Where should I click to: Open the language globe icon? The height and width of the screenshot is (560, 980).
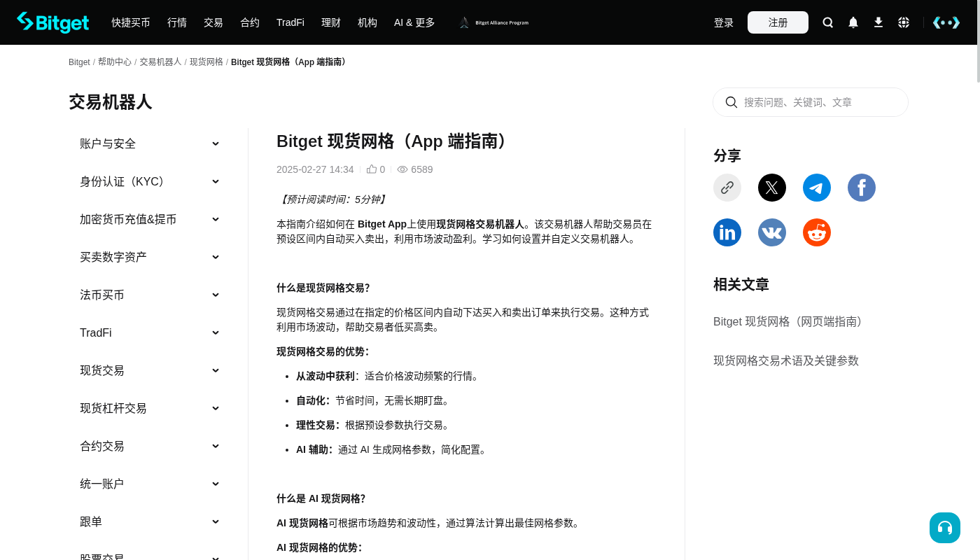coord(904,22)
